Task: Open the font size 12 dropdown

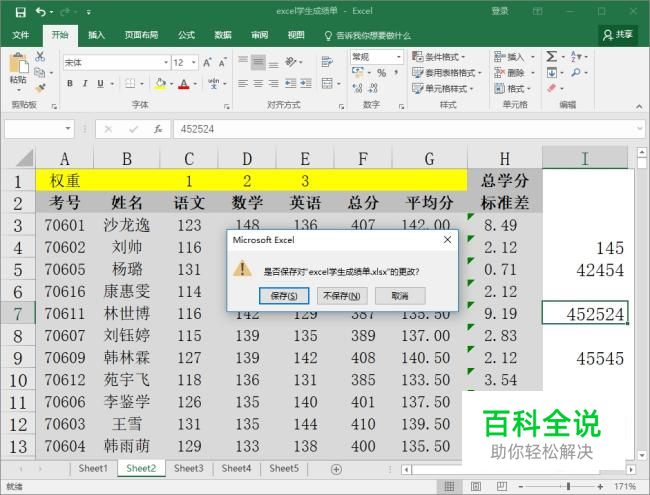Action: pyautogui.click(x=194, y=63)
